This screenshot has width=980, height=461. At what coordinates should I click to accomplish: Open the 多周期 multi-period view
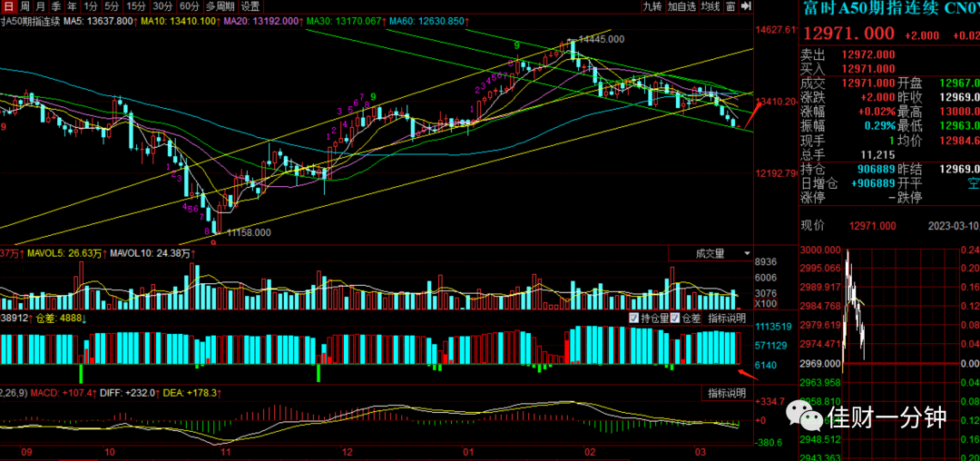point(220,6)
